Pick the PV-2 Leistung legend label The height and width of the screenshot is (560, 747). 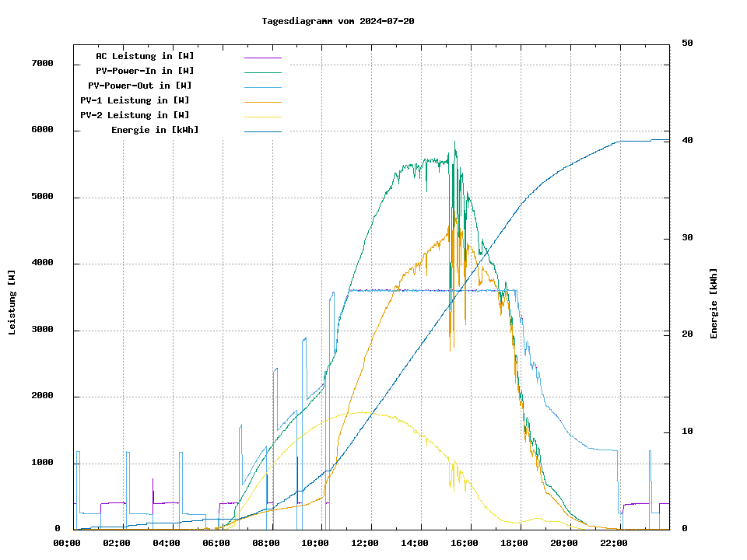tap(134, 115)
